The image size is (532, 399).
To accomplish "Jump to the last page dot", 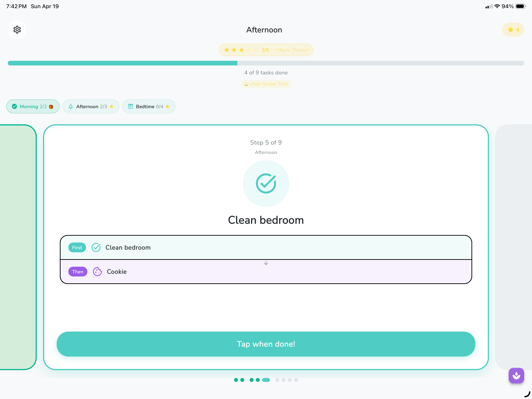I will point(296,380).
